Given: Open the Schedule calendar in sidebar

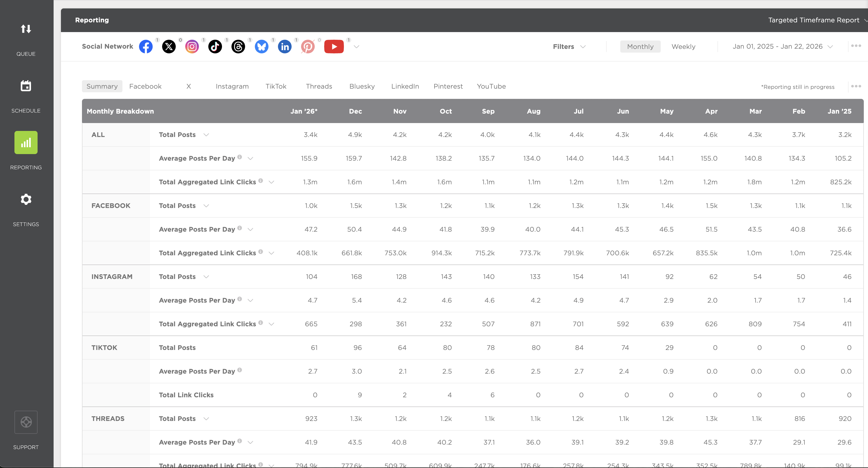Looking at the screenshot, I should coord(26,86).
